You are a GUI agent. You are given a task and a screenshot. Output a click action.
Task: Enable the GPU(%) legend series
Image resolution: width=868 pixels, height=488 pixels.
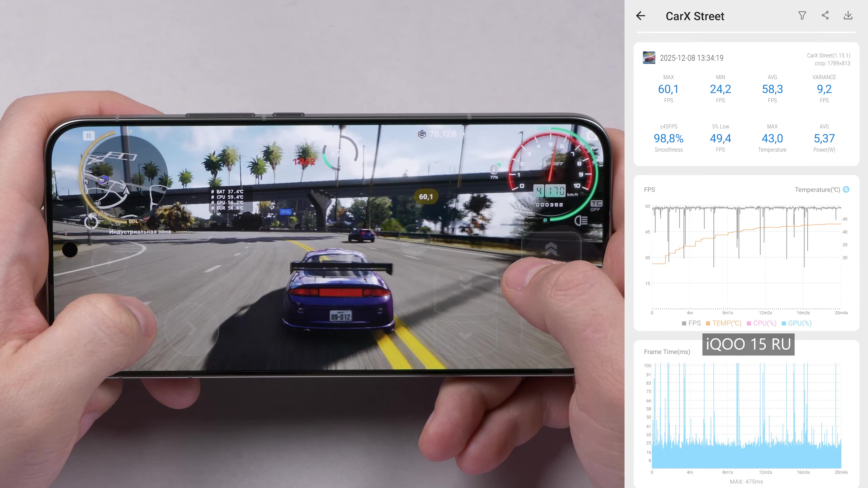[796, 323]
